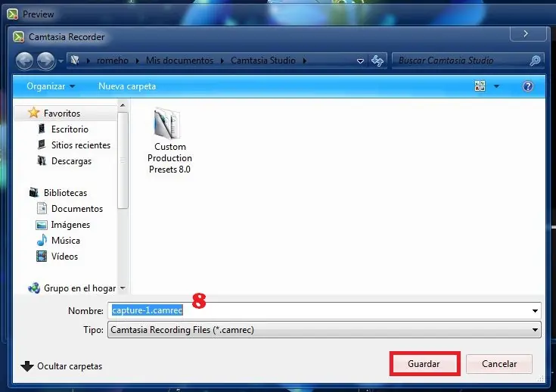Click the refresh folder icon
The image size is (556, 392).
(377, 61)
